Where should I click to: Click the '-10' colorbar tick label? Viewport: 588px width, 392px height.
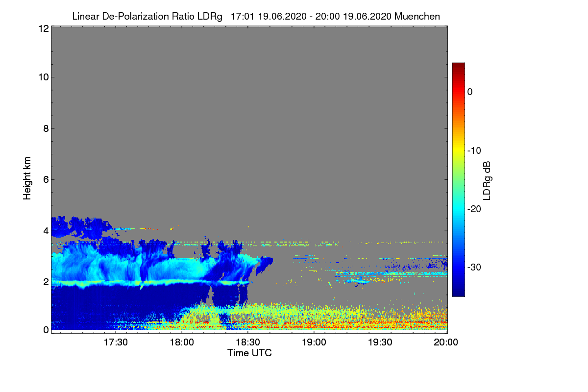tap(474, 150)
